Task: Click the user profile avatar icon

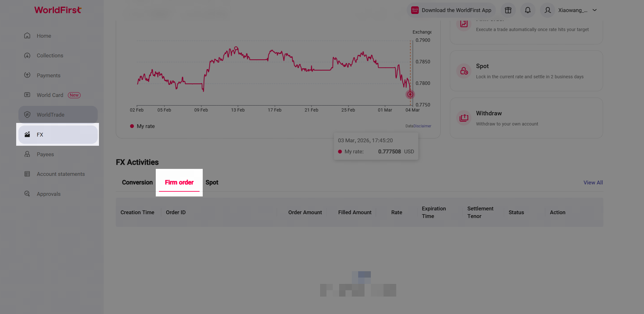Action: (548, 10)
